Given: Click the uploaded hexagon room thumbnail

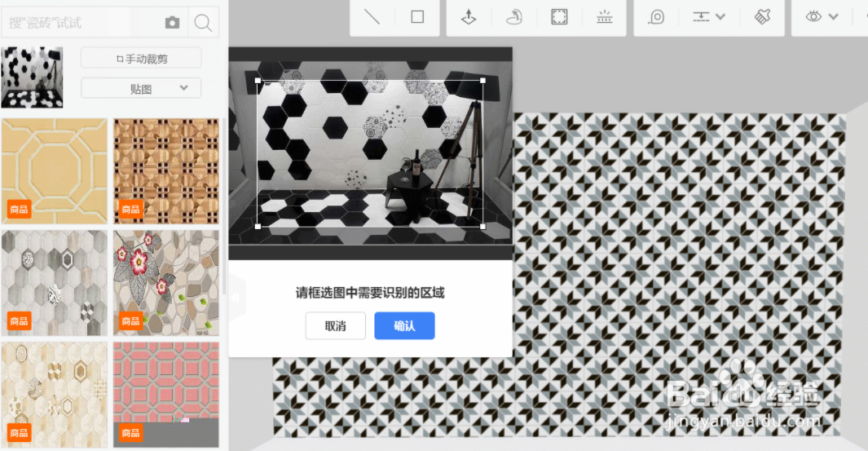Looking at the screenshot, I should pyautogui.click(x=32, y=77).
